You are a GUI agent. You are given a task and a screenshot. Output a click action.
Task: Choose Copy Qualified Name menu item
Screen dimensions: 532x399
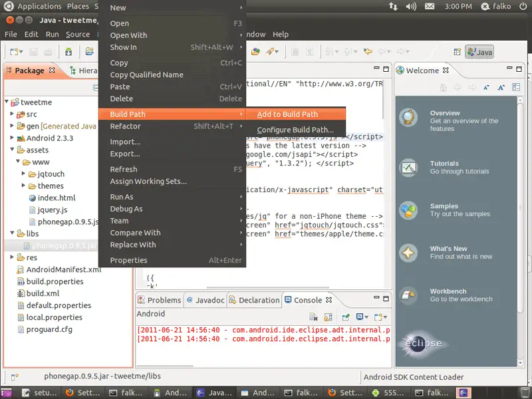click(x=172, y=74)
